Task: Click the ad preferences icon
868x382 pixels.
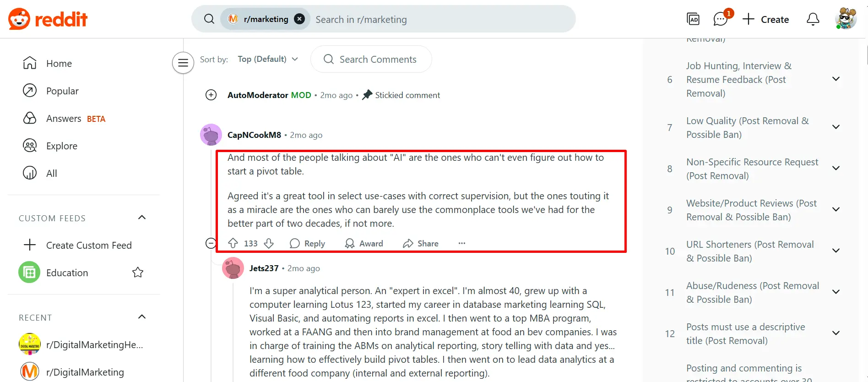Action: (694, 19)
